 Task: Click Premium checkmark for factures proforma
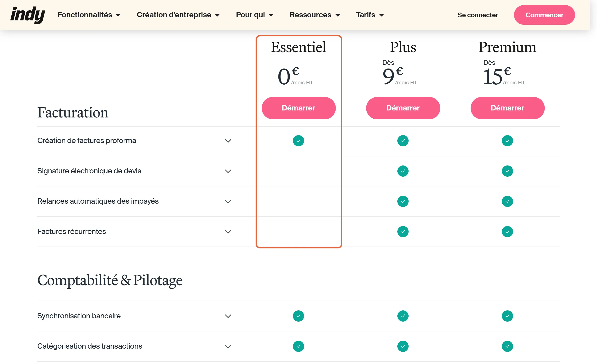tap(507, 141)
